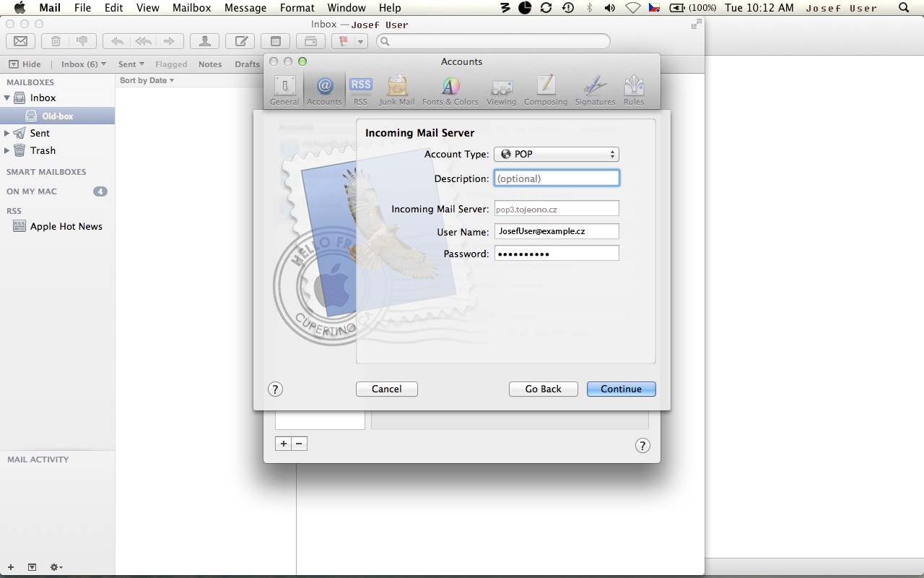Click the Hide mailbox list button
Image resolution: width=924 pixels, height=578 pixels.
click(x=25, y=64)
